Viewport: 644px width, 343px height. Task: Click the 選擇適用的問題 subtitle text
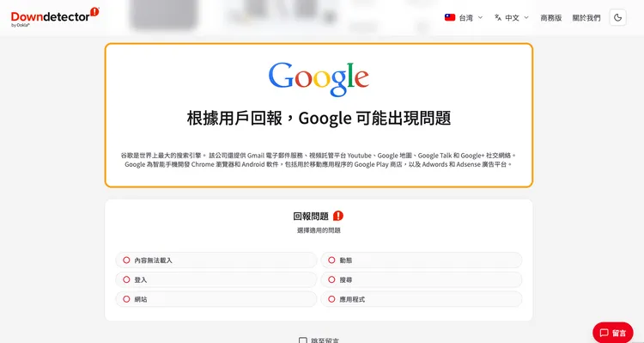tap(319, 230)
